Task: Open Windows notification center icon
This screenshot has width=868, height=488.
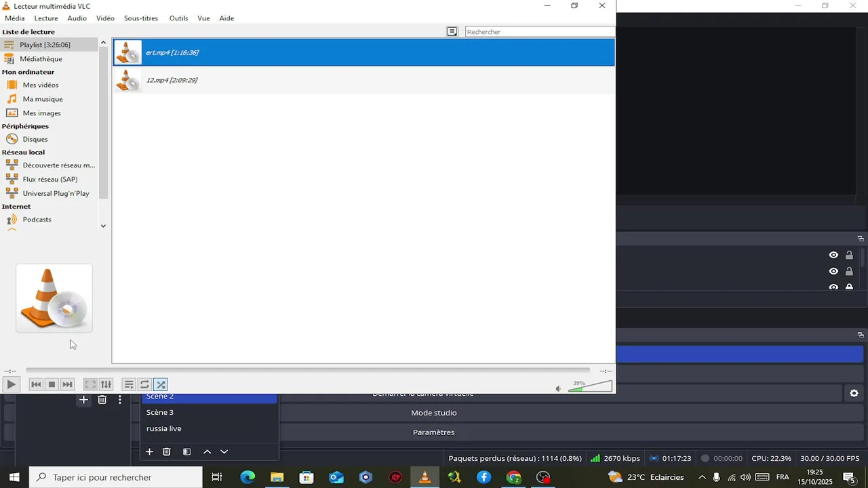Action: (x=849, y=477)
